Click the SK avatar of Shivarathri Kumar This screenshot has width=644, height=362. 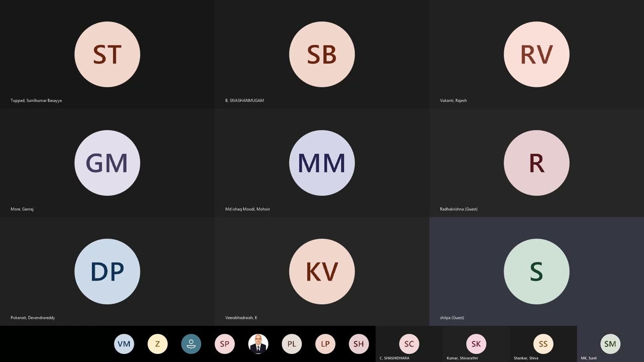click(476, 344)
